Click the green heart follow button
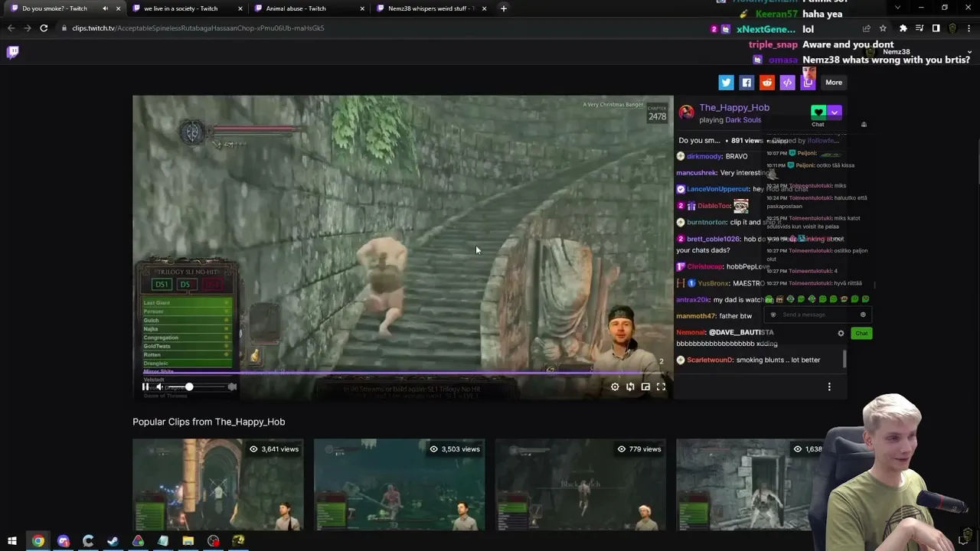The height and width of the screenshot is (551, 980). click(818, 112)
